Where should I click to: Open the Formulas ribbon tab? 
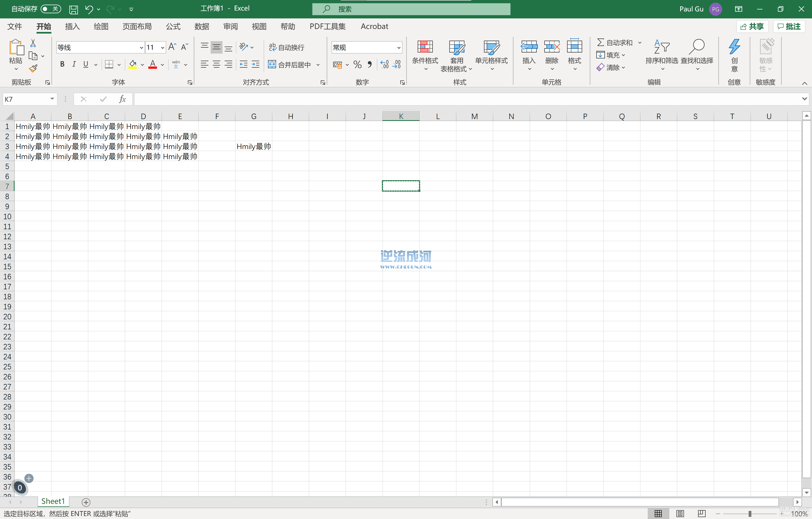[x=173, y=26]
